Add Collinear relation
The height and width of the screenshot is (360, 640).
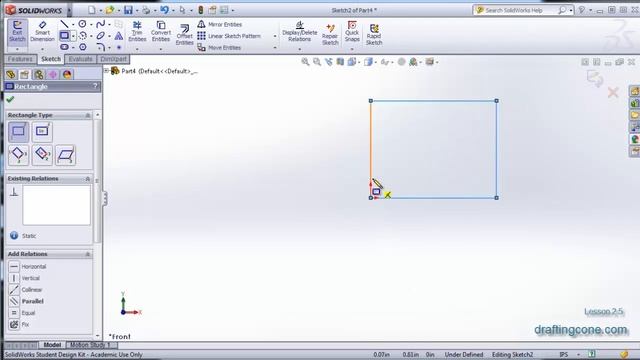coord(26,289)
